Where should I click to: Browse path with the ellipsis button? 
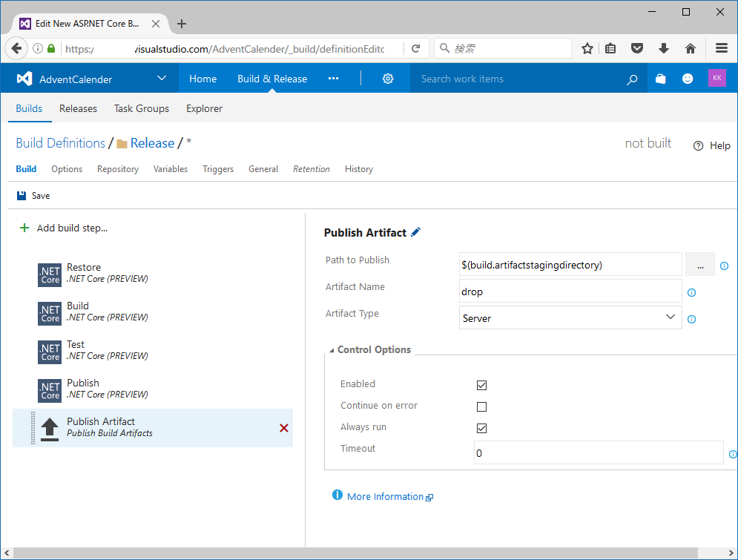(x=700, y=265)
